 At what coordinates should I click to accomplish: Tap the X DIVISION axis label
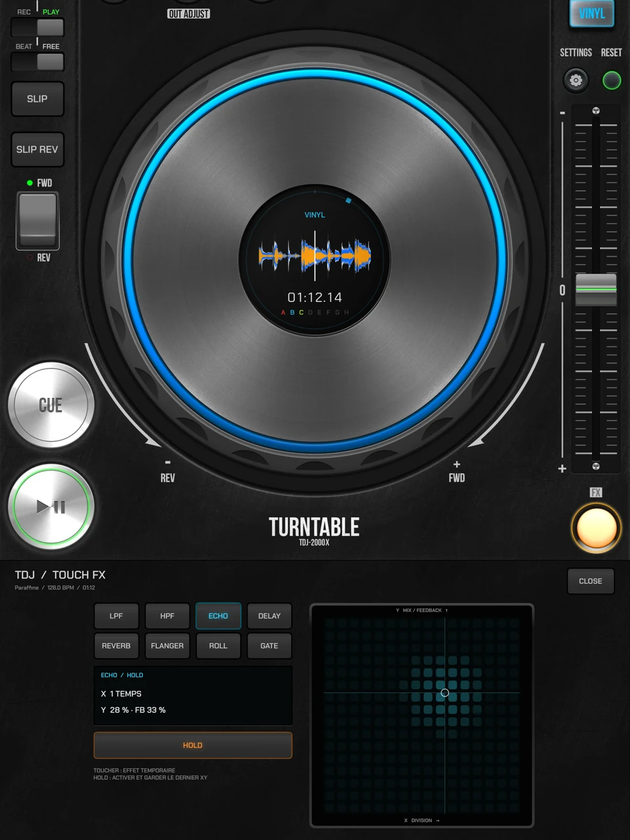click(422, 820)
